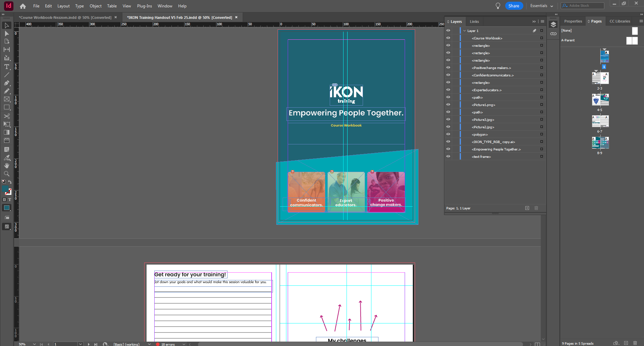Open the Layers panel flyout menu
644x346 pixels.
pyautogui.click(x=542, y=22)
